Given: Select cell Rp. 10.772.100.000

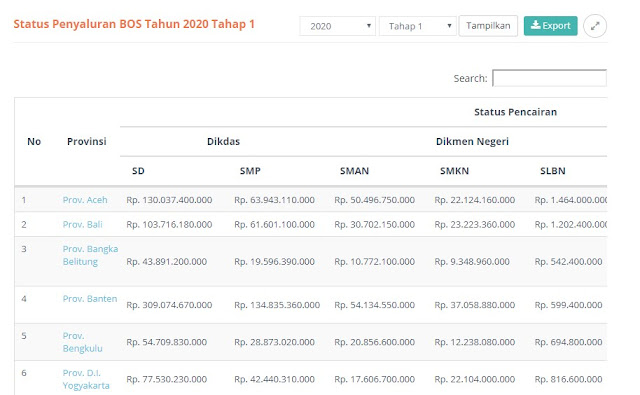Looking at the screenshot, I should (374, 262).
